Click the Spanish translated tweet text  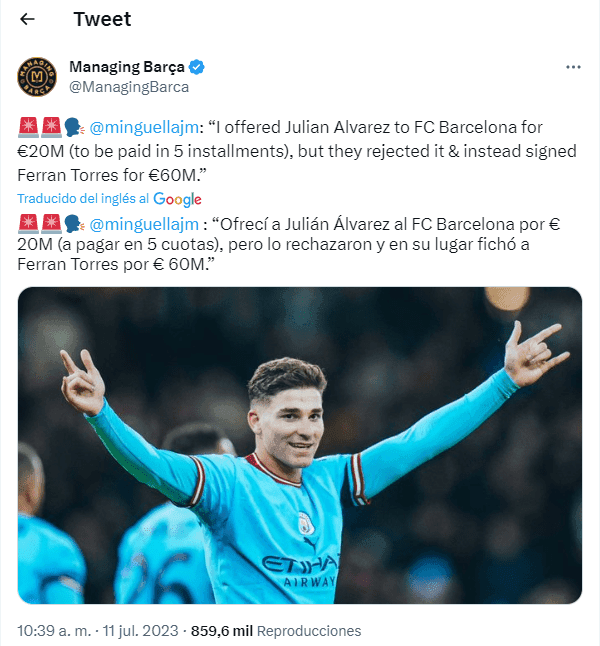coord(288,244)
